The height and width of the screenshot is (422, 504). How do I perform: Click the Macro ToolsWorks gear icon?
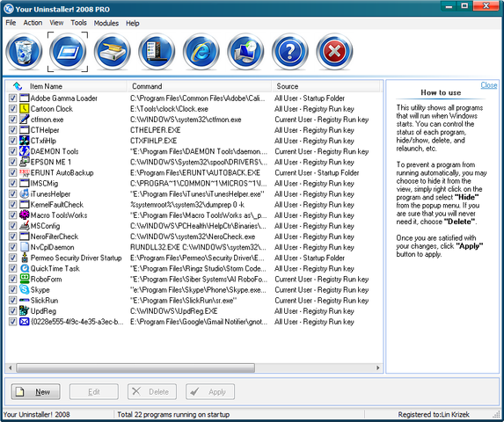tap(24, 215)
